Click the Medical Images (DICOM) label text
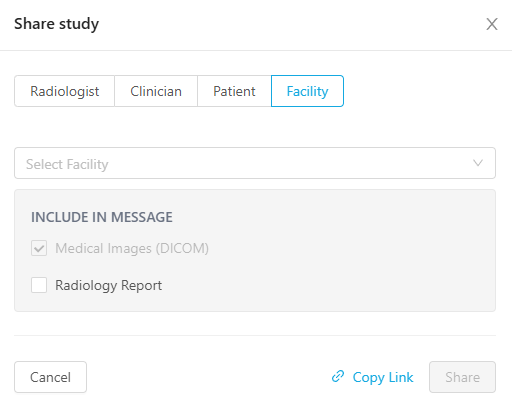The width and height of the screenshot is (512, 409). pyautogui.click(x=132, y=249)
